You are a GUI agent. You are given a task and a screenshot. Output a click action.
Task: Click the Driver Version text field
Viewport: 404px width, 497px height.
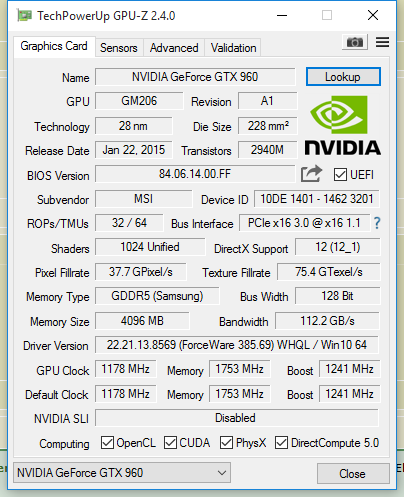237,345
